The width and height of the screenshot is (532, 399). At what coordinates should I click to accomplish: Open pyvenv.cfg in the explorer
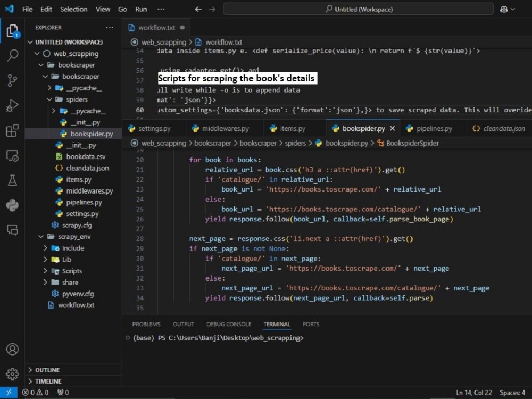click(x=73, y=294)
